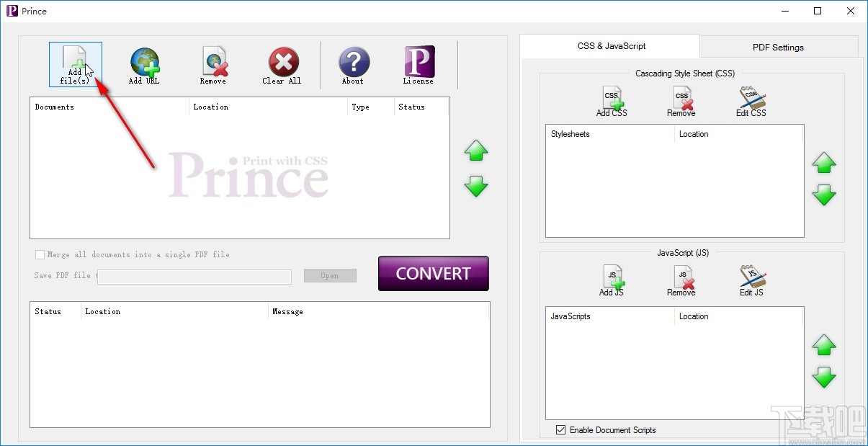Click the Prince app icon in title bar
The height and width of the screenshot is (446, 868).
(12, 11)
